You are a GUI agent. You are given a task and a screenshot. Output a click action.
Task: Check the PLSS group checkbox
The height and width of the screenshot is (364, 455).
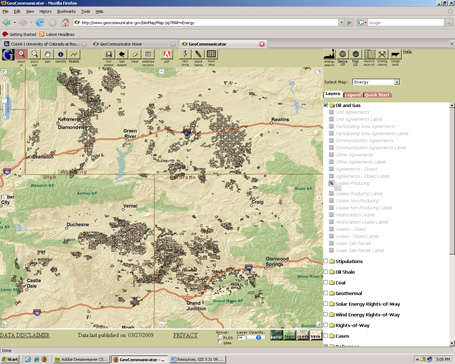(219, 337)
